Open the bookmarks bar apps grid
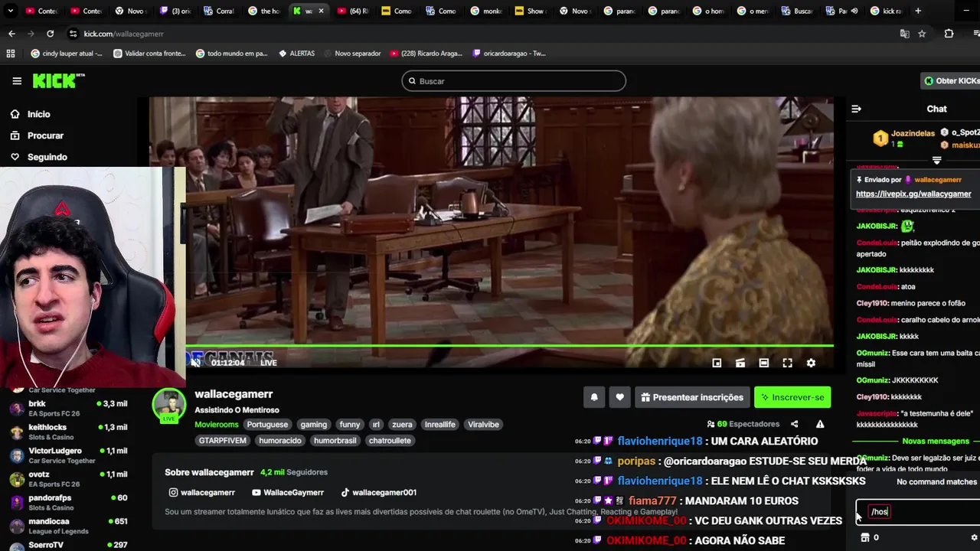Viewport: 980px width, 551px height. click(11, 54)
